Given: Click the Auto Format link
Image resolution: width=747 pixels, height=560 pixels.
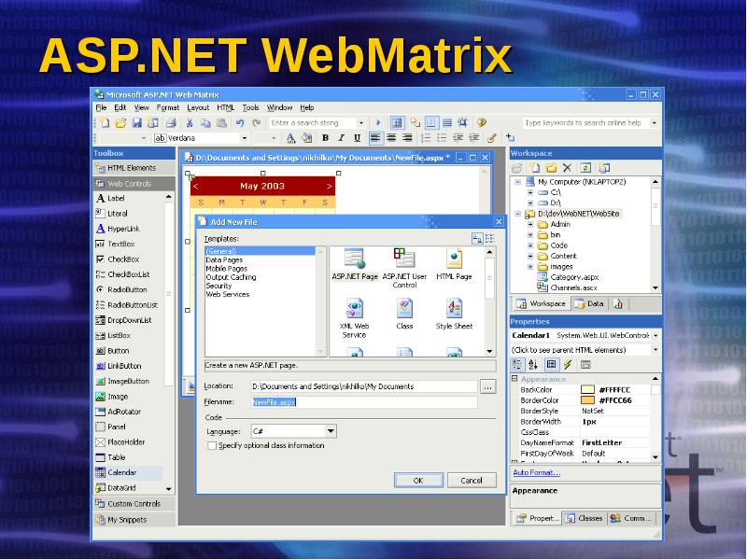Looking at the screenshot, I should pos(536,472).
